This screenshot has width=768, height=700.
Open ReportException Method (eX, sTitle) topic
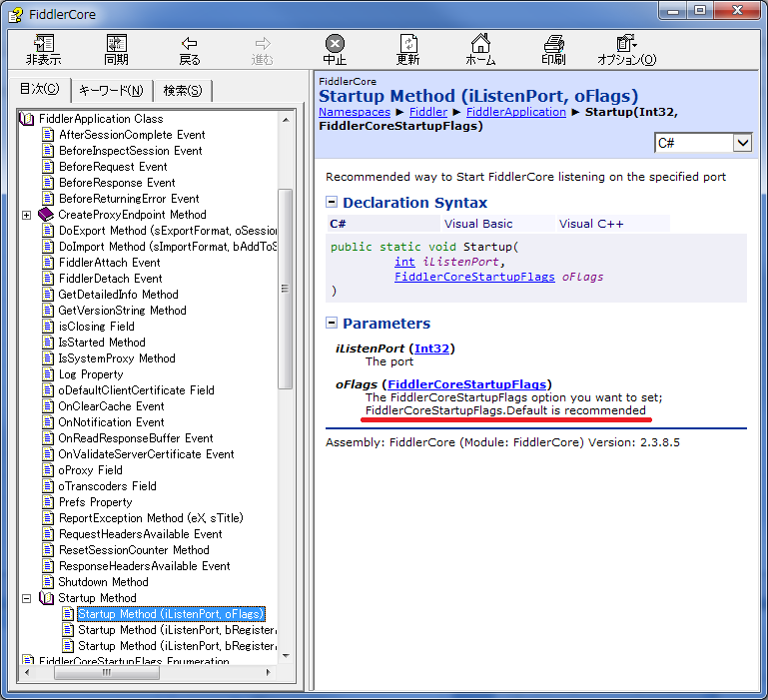click(x=151, y=518)
